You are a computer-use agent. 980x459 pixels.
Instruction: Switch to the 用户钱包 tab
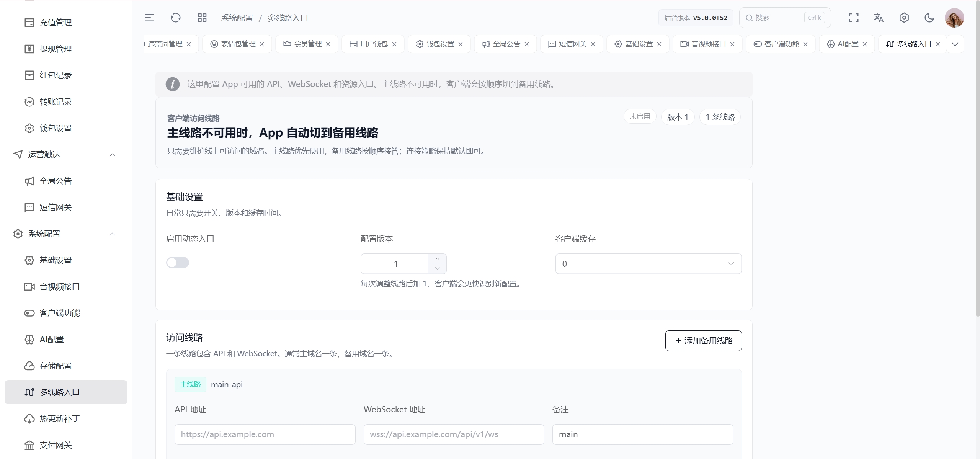[x=374, y=44]
